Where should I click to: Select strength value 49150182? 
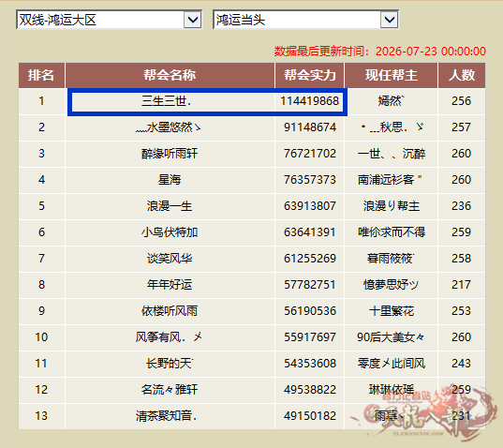(309, 416)
